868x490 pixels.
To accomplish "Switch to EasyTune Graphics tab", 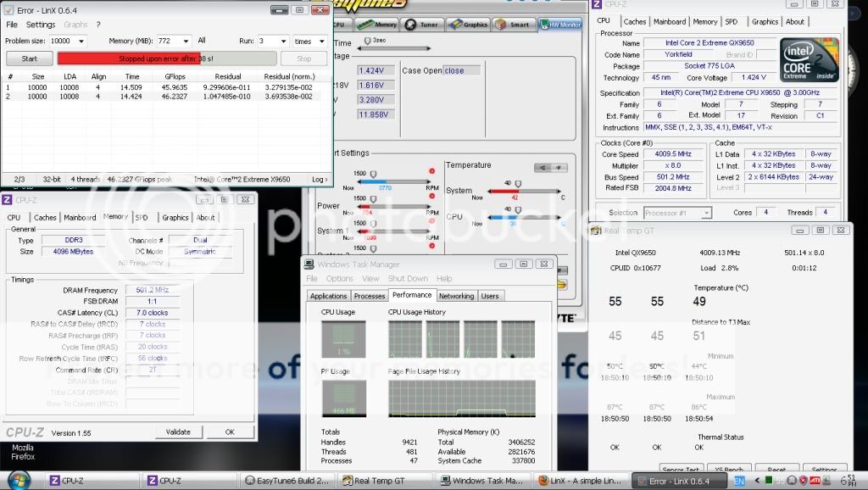I will [470, 25].
